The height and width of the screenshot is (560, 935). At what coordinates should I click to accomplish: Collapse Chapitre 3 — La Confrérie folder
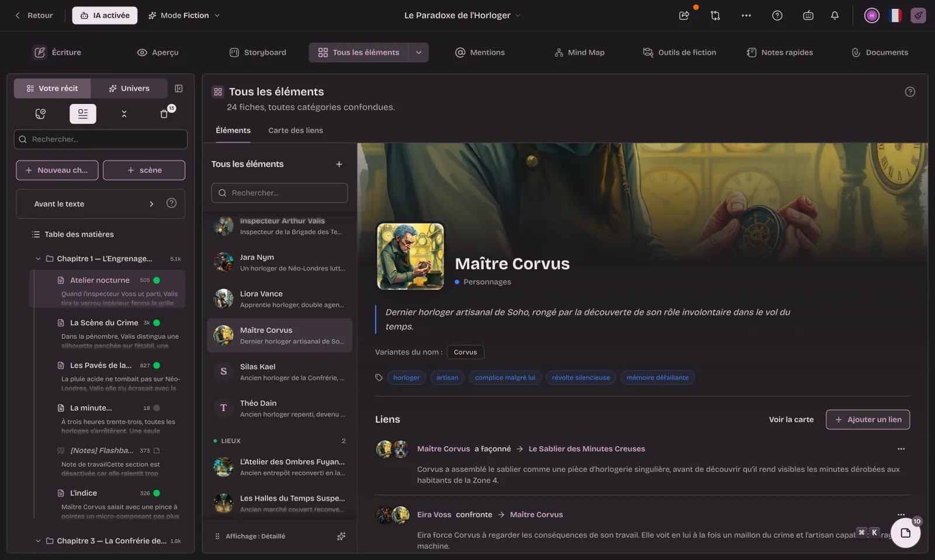(x=38, y=541)
